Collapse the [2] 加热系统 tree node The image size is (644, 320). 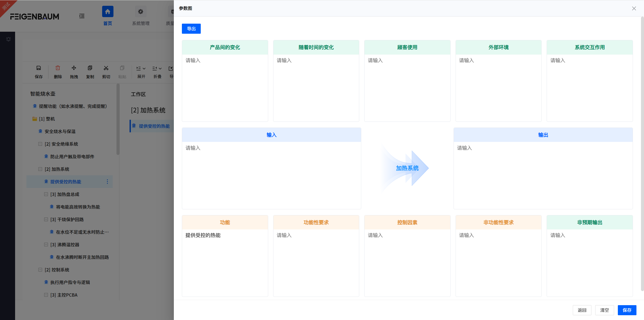[x=40, y=169]
